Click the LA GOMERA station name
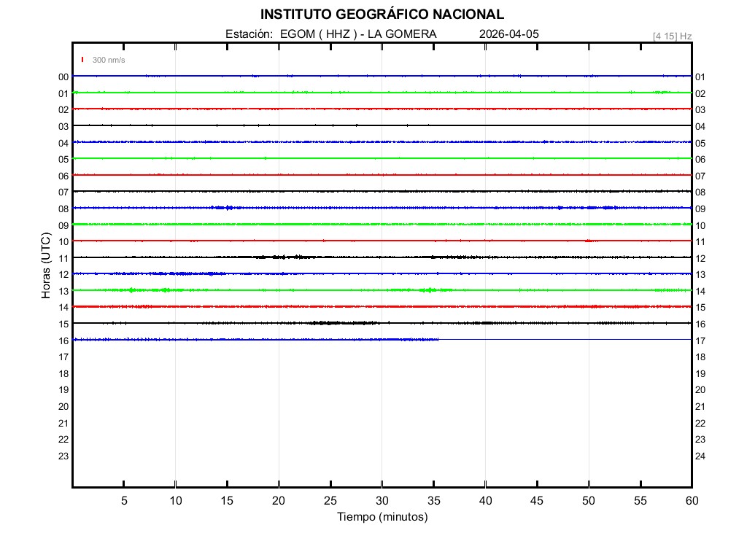Viewport: 747px width, 560px height. tap(402, 34)
